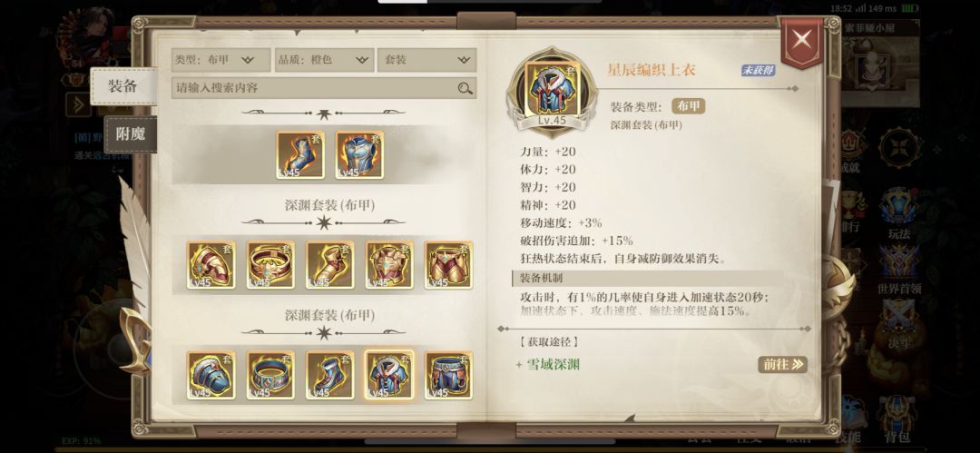Image resolution: width=980 pixels, height=453 pixels.
Task: Select the golden shoulder pad equipment icon
Action: tap(211, 265)
